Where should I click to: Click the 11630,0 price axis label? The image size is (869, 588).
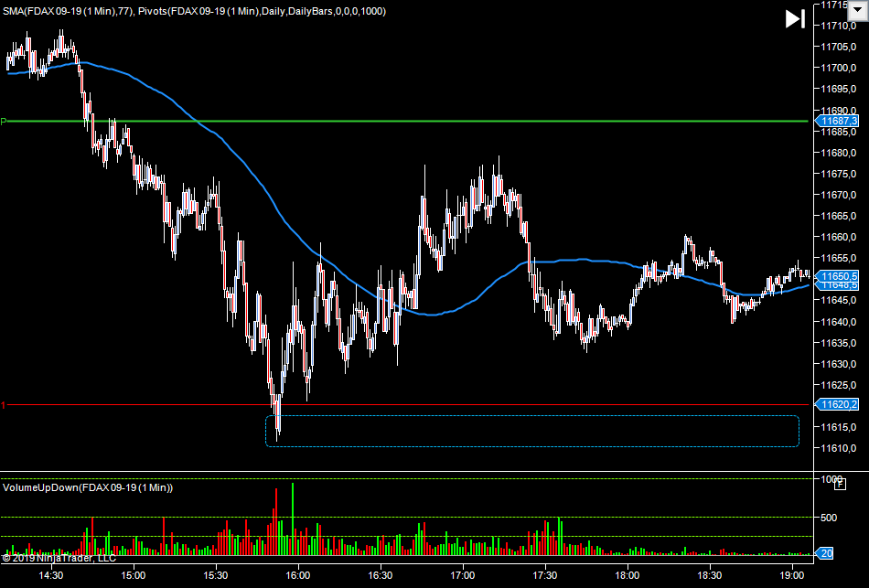pos(839,364)
